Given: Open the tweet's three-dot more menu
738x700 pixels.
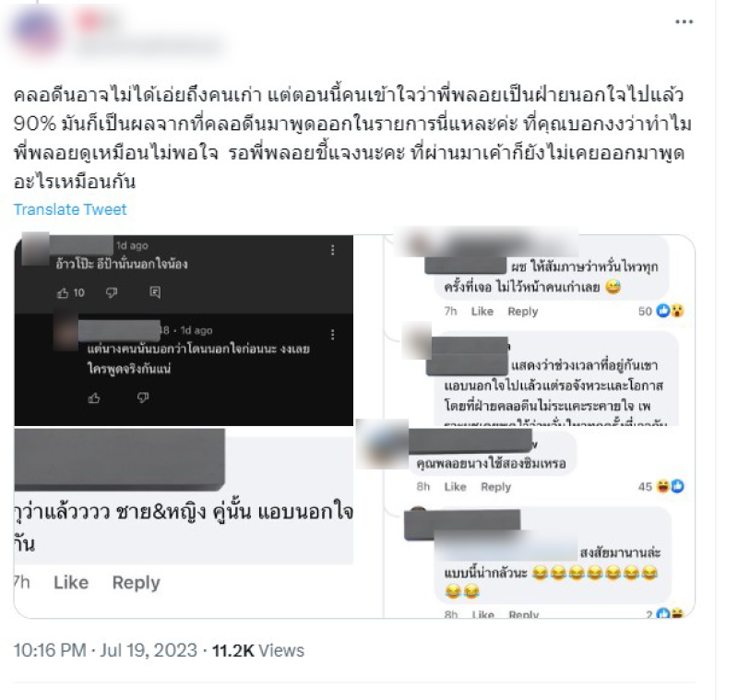Looking at the screenshot, I should coord(684,21).
